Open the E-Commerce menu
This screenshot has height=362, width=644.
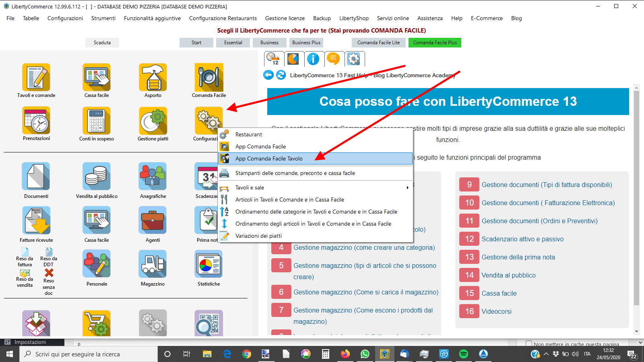click(487, 18)
